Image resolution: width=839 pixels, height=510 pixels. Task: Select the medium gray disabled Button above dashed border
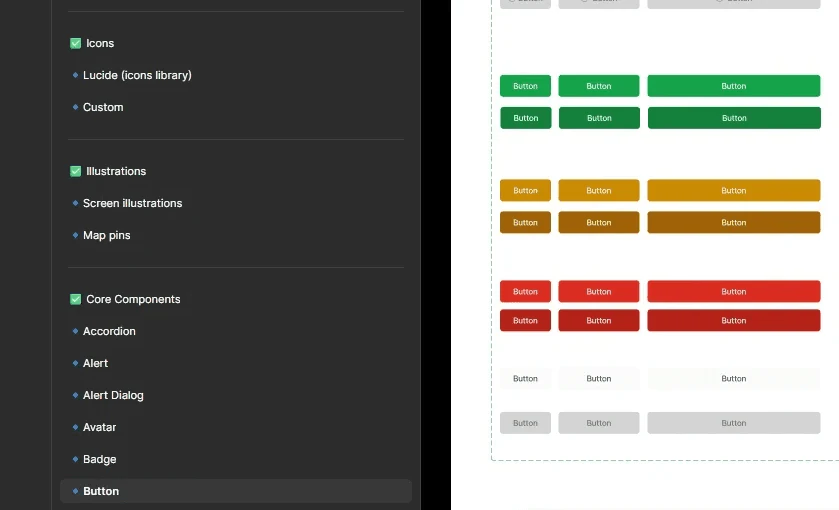pyautogui.click(x=599, y=423)
